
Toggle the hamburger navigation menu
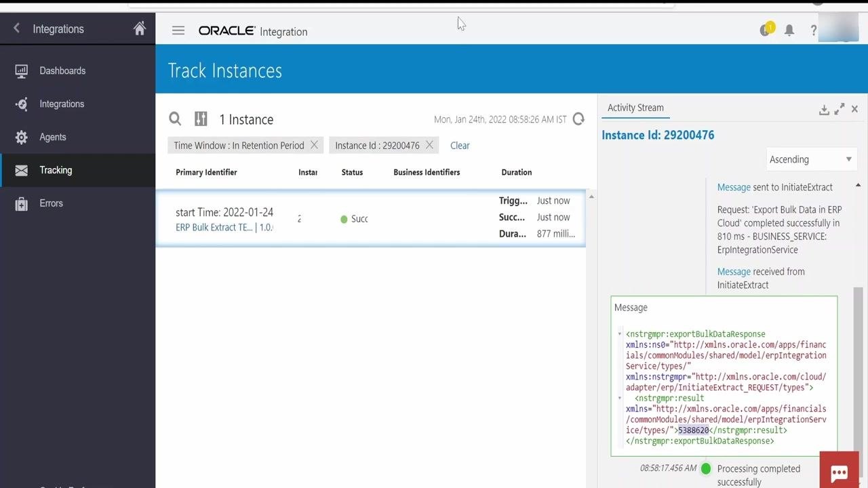[178, 30]
